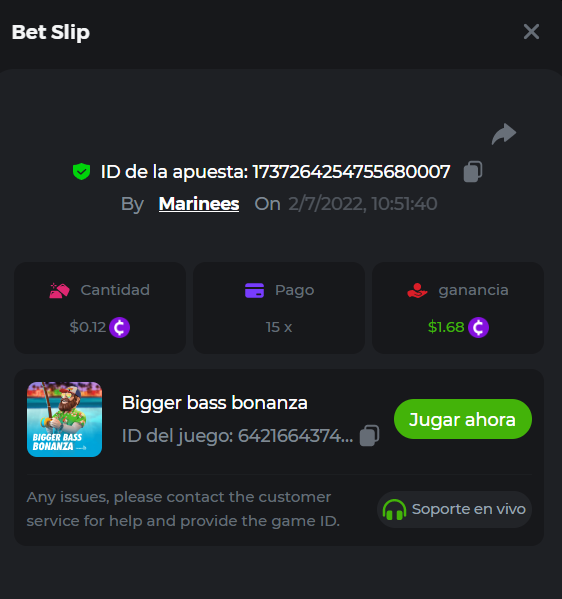Click the Jugar ahora button
Viewport: 562px width, 599px height.
tap(463, 419)
